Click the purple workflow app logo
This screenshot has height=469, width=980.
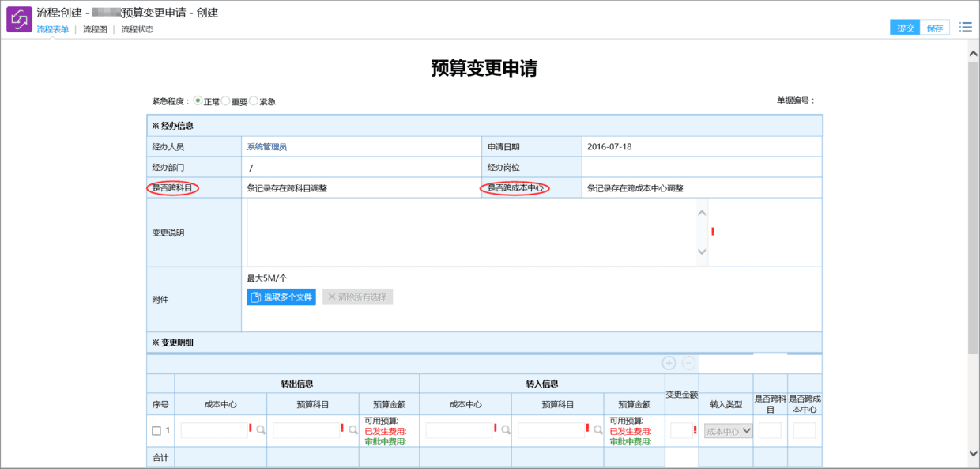19,19
